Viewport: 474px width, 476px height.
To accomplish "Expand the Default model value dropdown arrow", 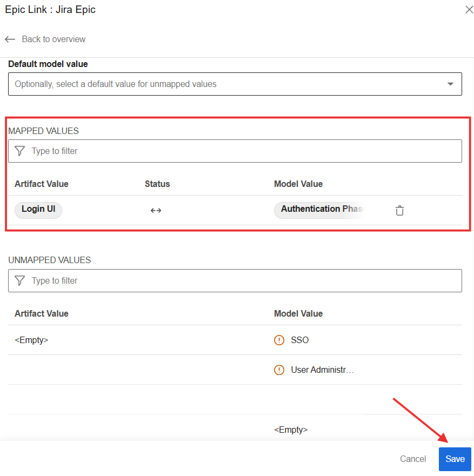I will [450, 84].
